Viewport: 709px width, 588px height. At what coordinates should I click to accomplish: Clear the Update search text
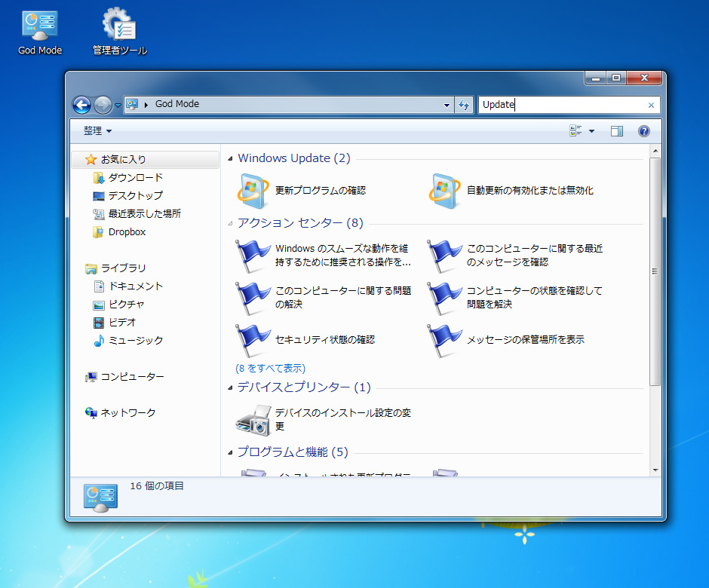[651, 106]
